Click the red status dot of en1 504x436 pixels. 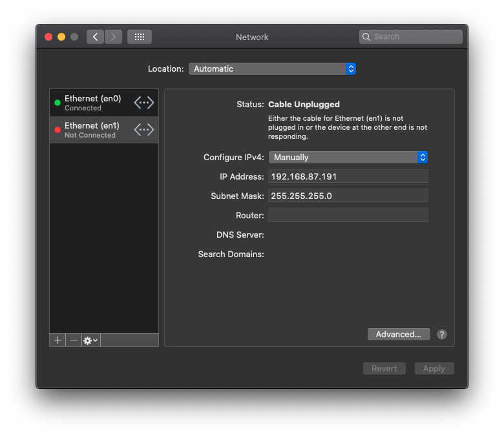point(58,130)
